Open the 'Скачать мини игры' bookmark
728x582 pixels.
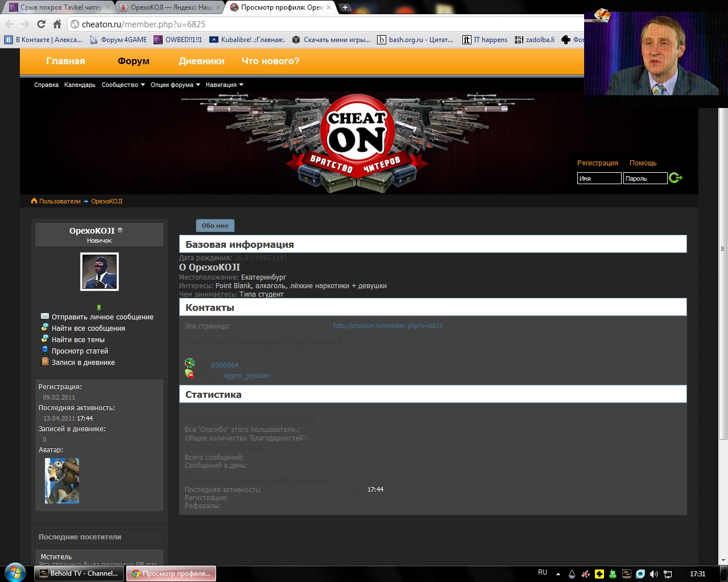pos(331,40)
